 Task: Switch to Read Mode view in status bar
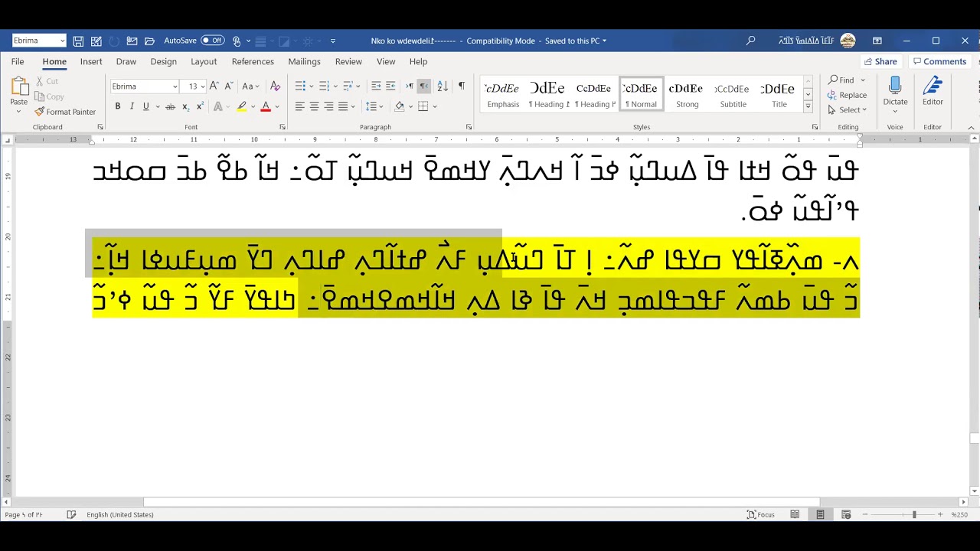click(x=795, y=514)
